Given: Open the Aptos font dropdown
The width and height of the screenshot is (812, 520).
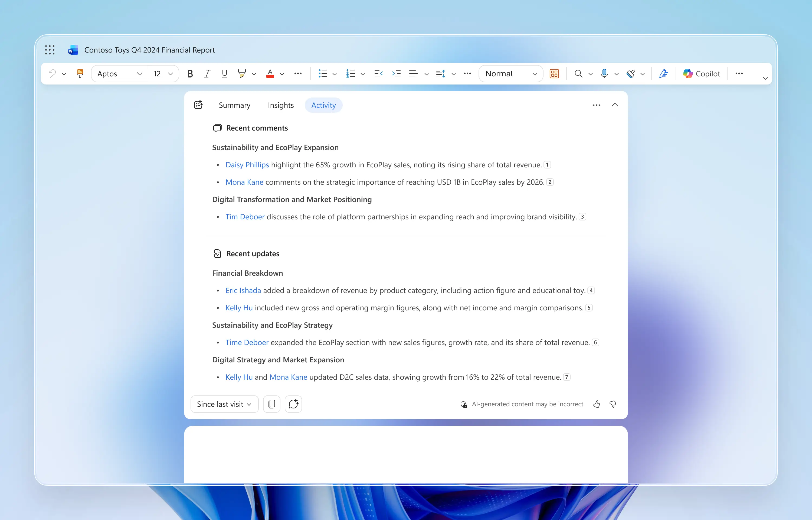Looking at the screenshot, I should (x=119, y=74).
